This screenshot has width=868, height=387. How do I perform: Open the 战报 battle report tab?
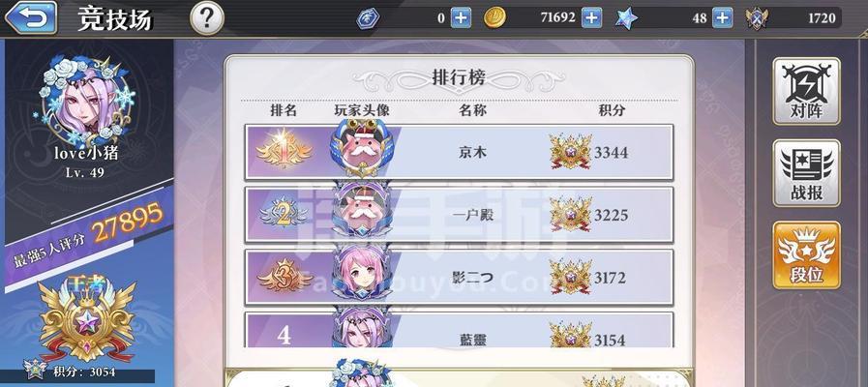pyautogui.click(x=807, y=173)
